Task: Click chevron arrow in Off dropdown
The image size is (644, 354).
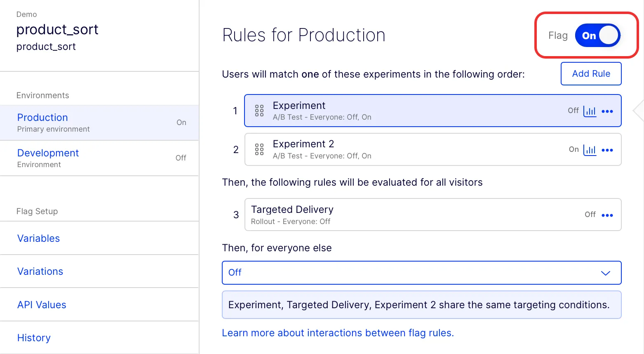Action: (x=605, y=273)
